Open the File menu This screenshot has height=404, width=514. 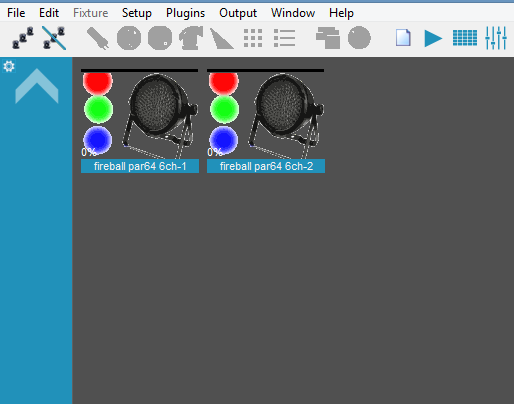point(16,13)
